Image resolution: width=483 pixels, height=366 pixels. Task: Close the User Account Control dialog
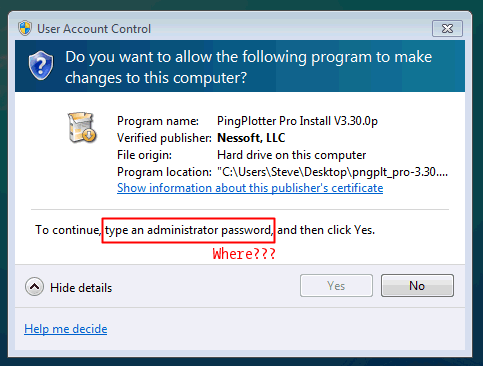447,29
